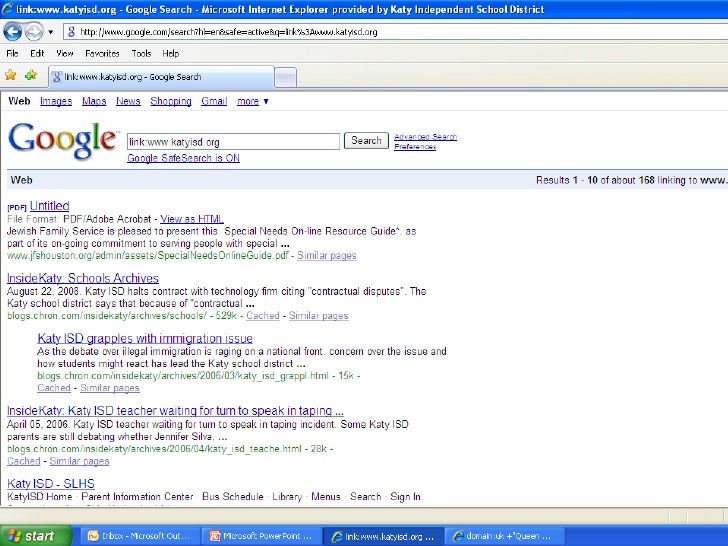Open Google News link
Screen dimensions: 728x546
(128, 101)
